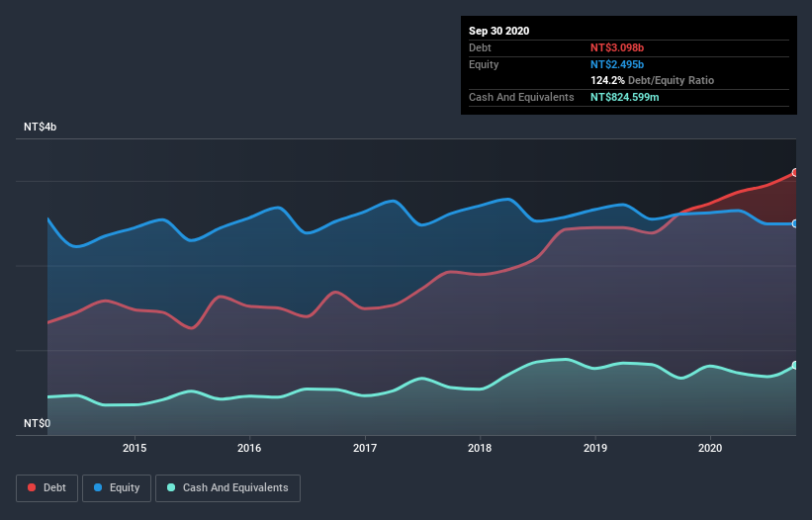Click the 2015 x-axis label
The height and width of the screenshot is (520, 812).
coord(135,448)
